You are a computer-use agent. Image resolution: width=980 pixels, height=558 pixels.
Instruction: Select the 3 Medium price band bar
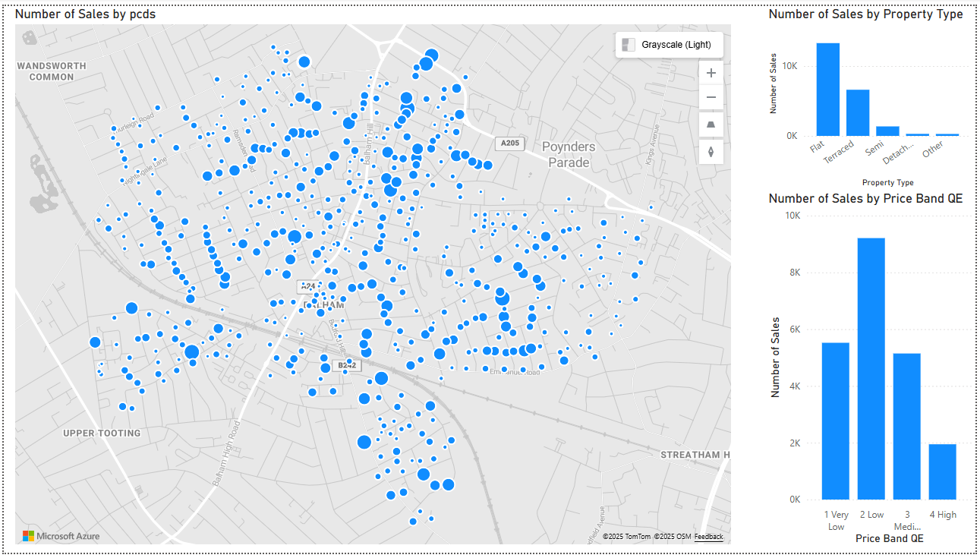click(x=906, y=425)
